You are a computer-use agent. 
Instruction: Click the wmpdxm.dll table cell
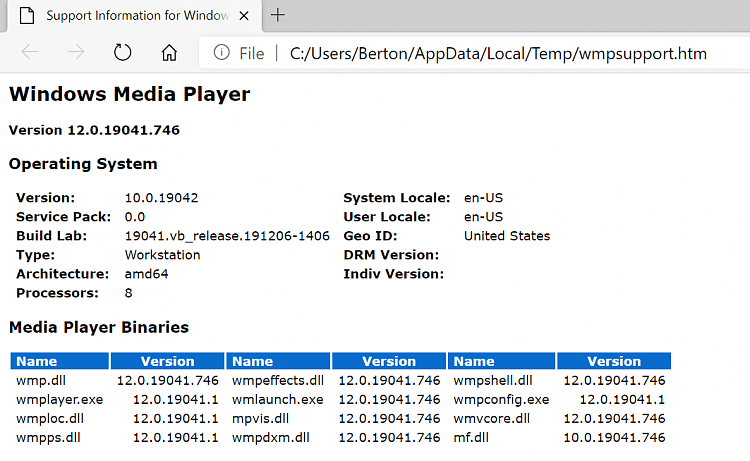coord(270,438)
